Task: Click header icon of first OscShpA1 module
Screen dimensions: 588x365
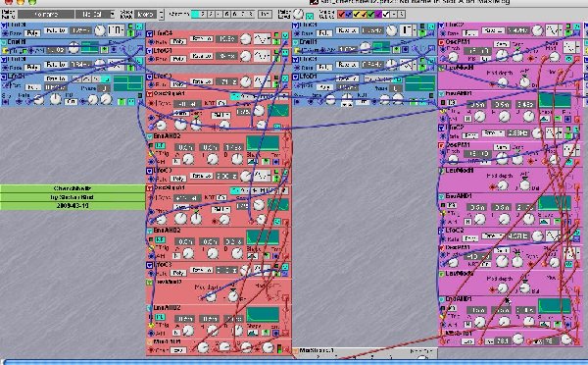Action: tap(150, 93)
